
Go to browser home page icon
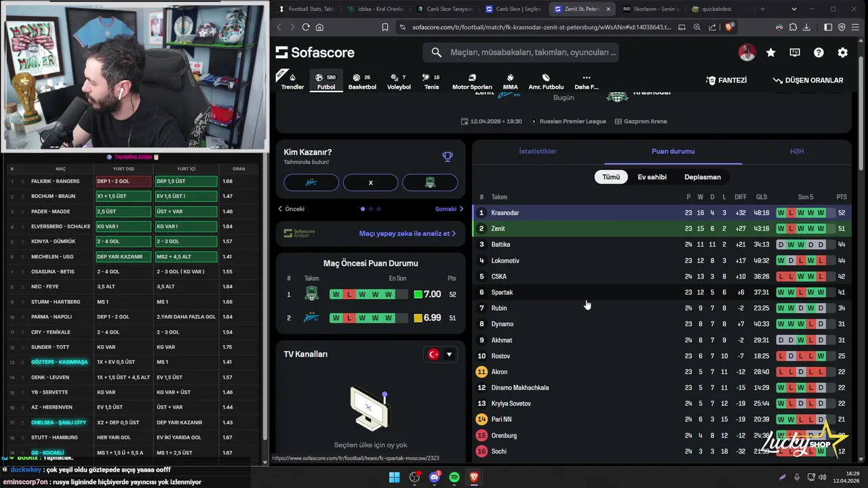pyautogui.click(x=319, y=27)
